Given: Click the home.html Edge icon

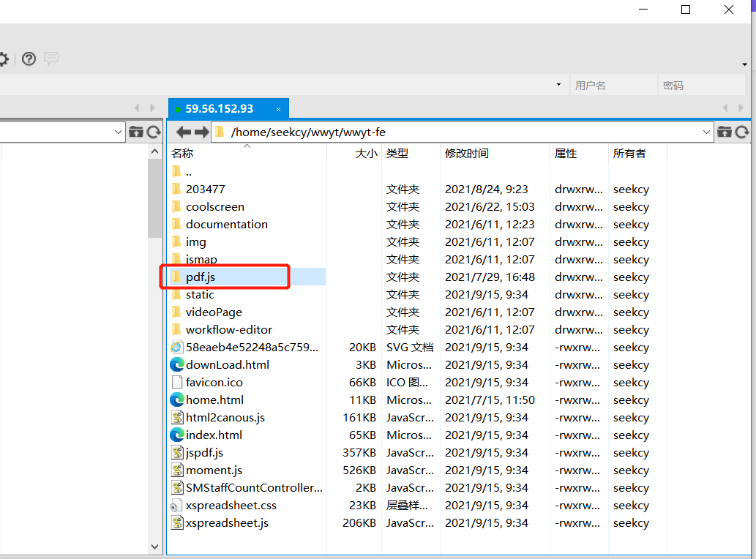Looking at the screenshot, I should [177, 400].
